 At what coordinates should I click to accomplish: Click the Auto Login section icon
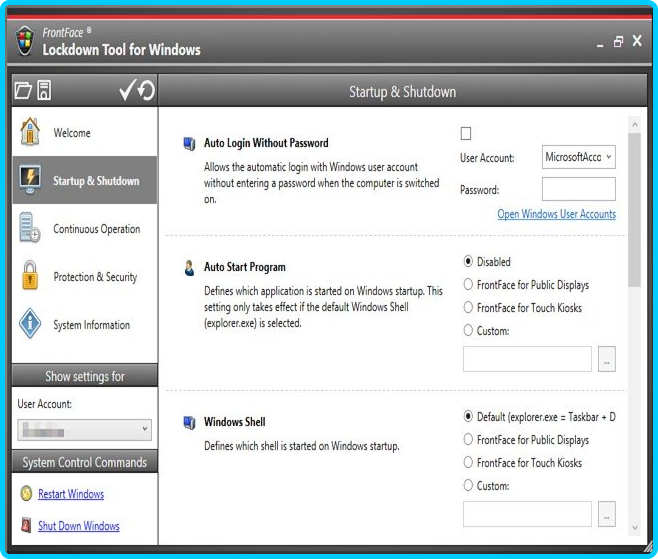pyautogui.click(x=190, y=143)
